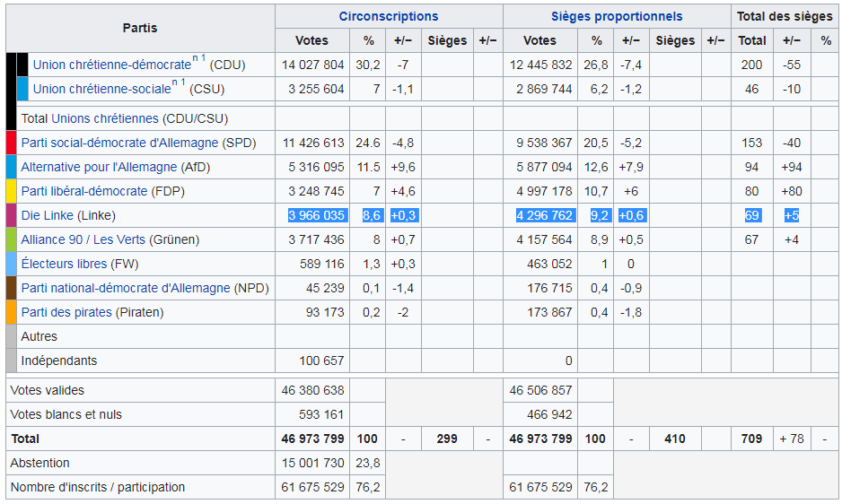Open the Parti libéral-démocrate link
The width and height of the screenshot is (842, 504).
tap(83, 191)
